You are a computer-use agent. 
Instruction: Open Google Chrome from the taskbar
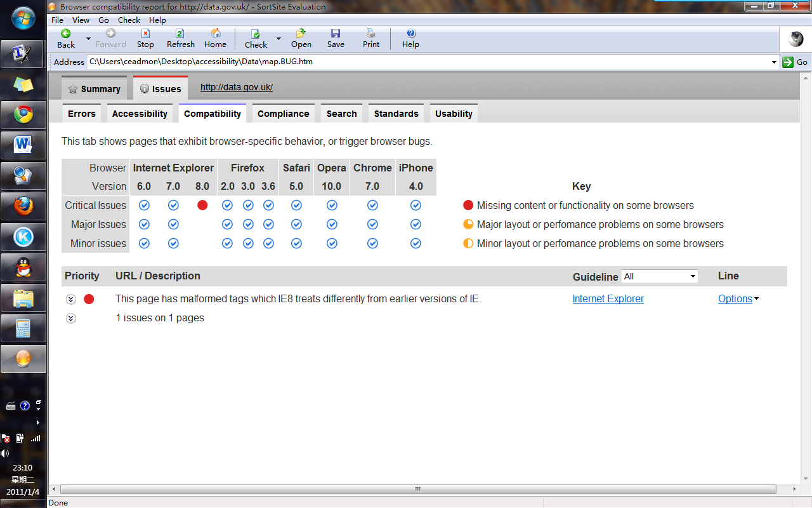pos(23,115)
